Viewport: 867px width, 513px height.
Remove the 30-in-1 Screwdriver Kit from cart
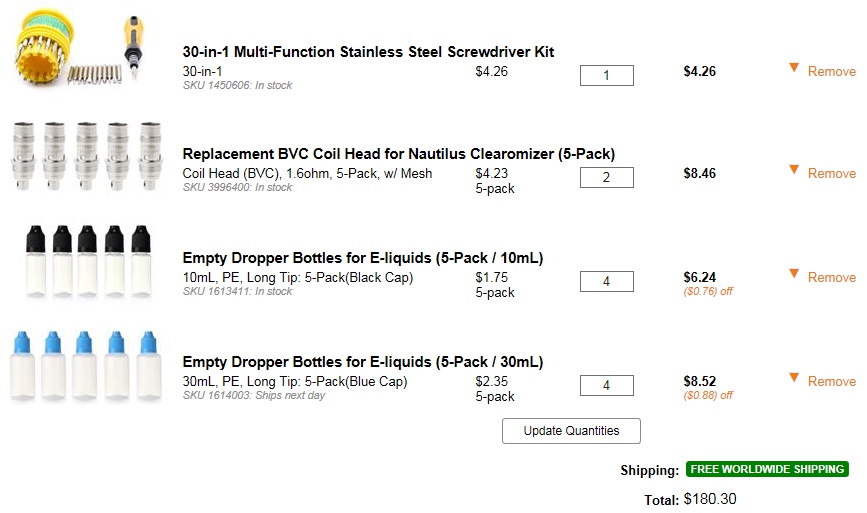[831, 72]
